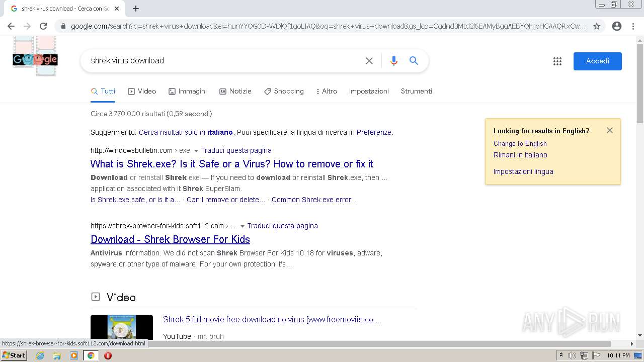Image resolution: width=644 pixels, height=362 pixels.
Task: Start voice search with microphone icon
Action: click(394, 61)
